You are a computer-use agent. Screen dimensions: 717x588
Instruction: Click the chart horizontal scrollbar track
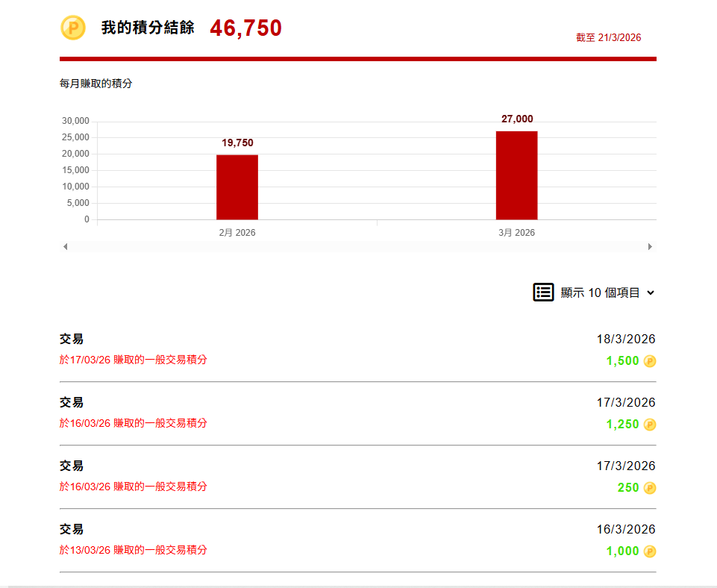[x=357, y=247]
